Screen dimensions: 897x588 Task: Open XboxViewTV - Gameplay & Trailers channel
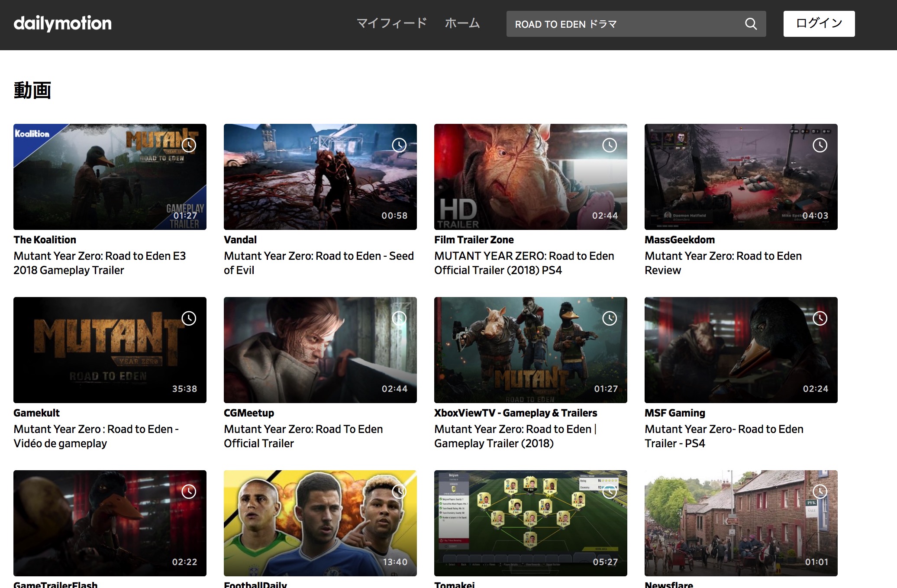(516, 413)
